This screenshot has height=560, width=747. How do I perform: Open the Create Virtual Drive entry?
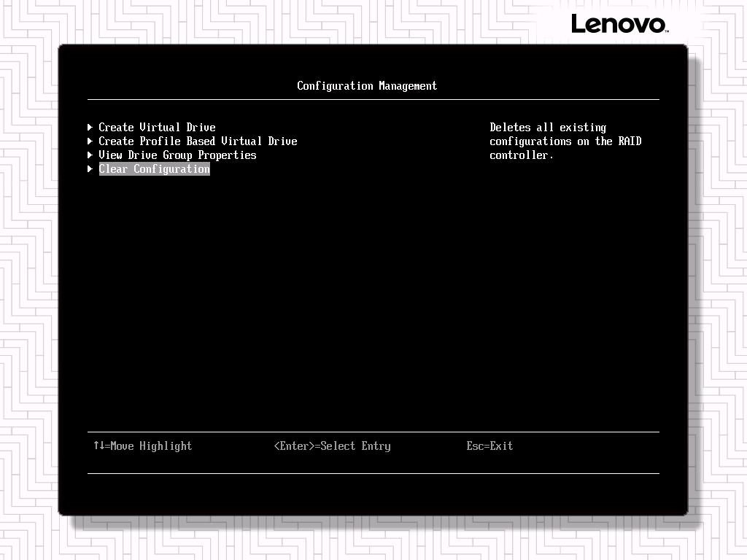point(157,127)
